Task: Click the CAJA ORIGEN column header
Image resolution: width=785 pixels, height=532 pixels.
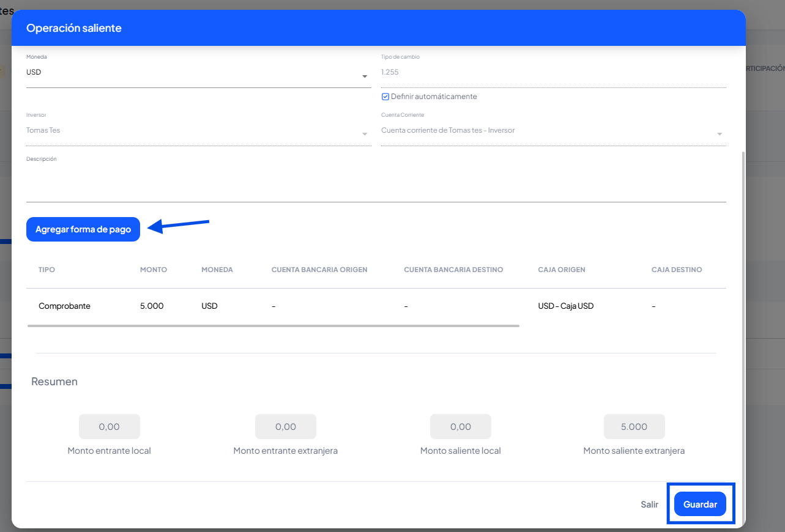Action: (x=561, y=270)
